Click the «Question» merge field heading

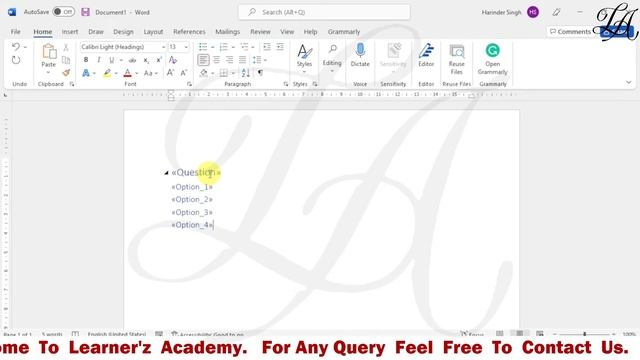point(196,173)
